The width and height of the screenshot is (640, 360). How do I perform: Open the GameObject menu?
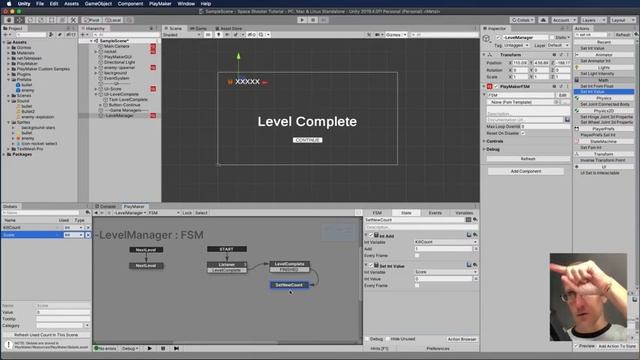[98, 4]
